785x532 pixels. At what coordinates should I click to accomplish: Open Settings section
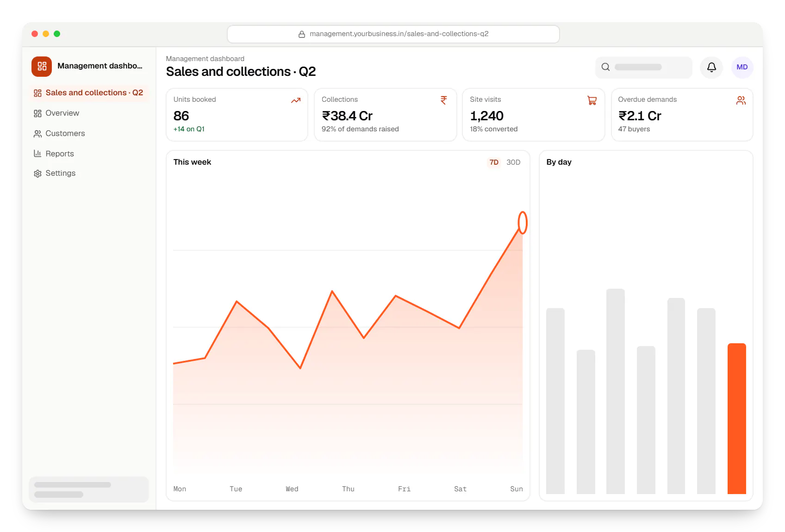(89, 173)
